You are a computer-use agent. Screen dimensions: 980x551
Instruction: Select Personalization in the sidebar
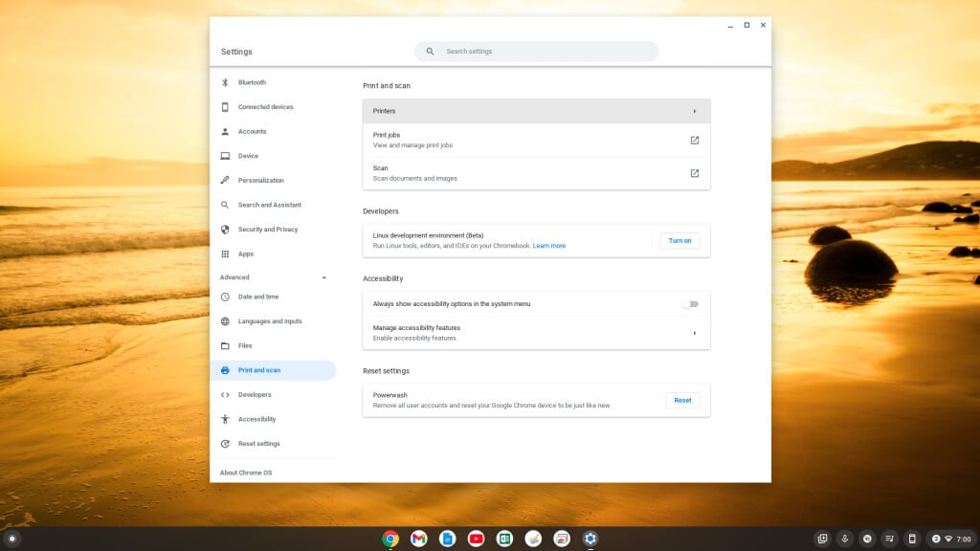(x=260, y=181)
